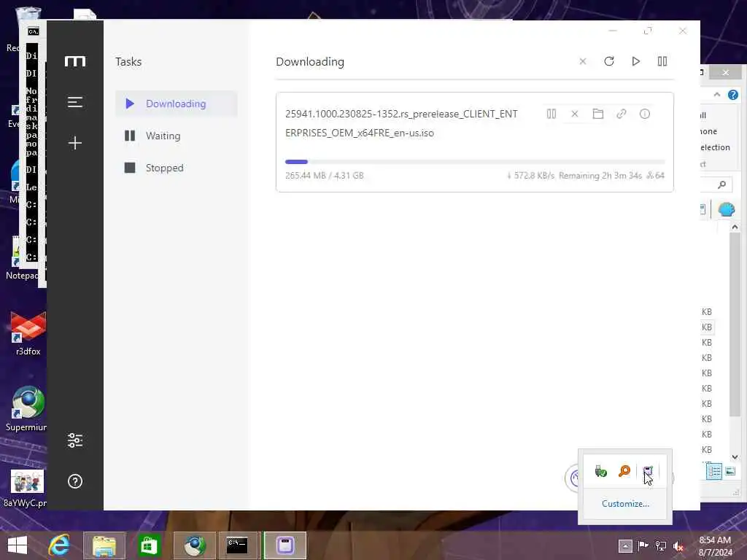Click the Motrix logo in the sidebar
Image resolution: width=747 pixels, height=560 pixels.
click(x=75, y=61)
